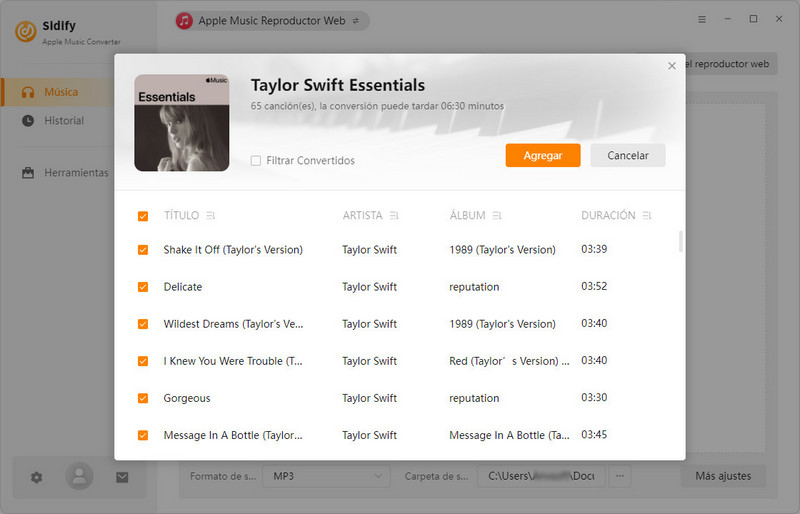Image resolution: width=800 pixels, height=514 pixels.
Task: Sort by TÍTULO column icon
Action: pyautogui.click(x=210, y=216)
